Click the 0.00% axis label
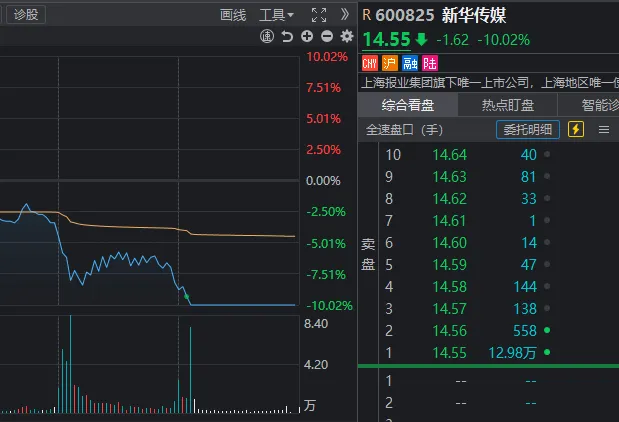The width and height of the screenshot is (619, 422). [323, 181]
